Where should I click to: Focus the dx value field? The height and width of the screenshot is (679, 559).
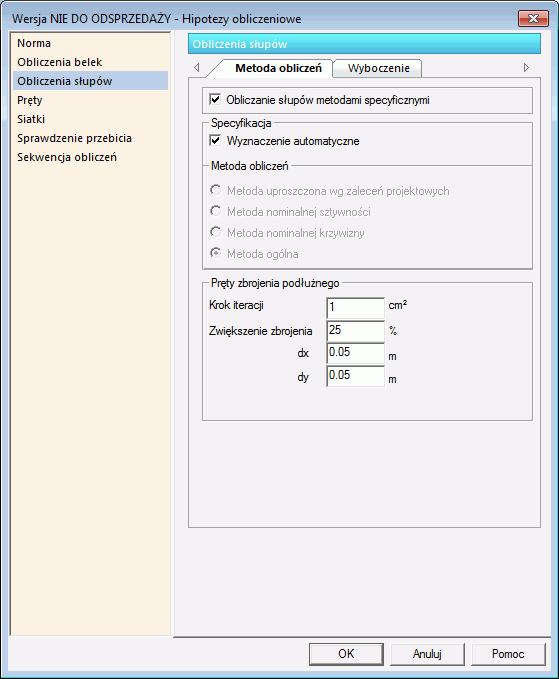coord(355,353)
